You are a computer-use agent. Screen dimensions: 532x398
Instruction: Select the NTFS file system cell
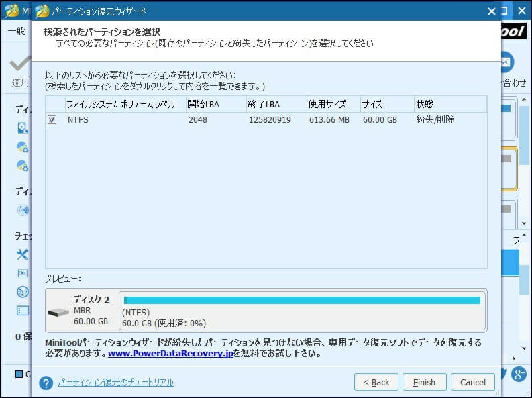[78, 119]
